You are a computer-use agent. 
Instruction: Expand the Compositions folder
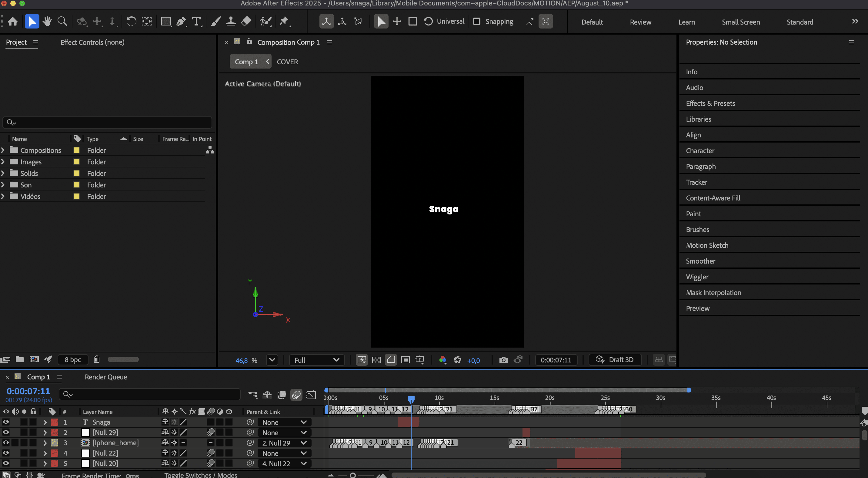[3, 150]
